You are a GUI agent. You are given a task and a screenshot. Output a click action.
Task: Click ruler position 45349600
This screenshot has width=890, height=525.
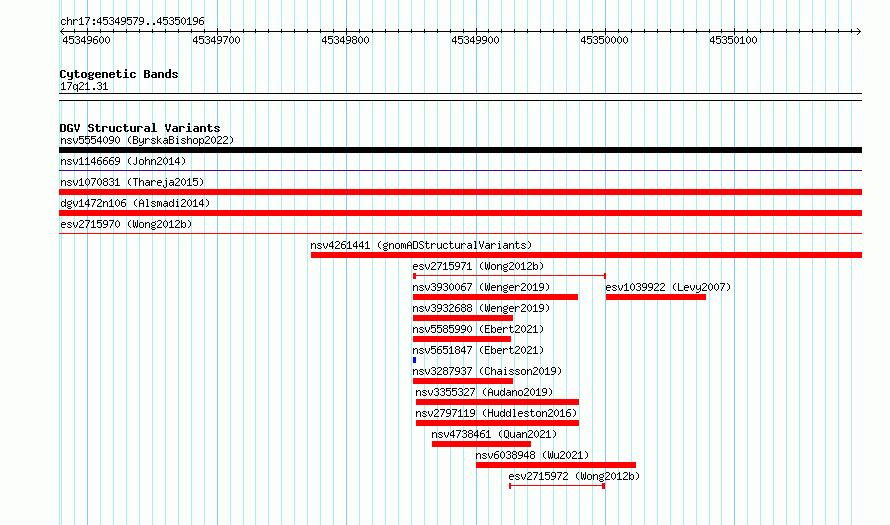(x=86, y=40)
